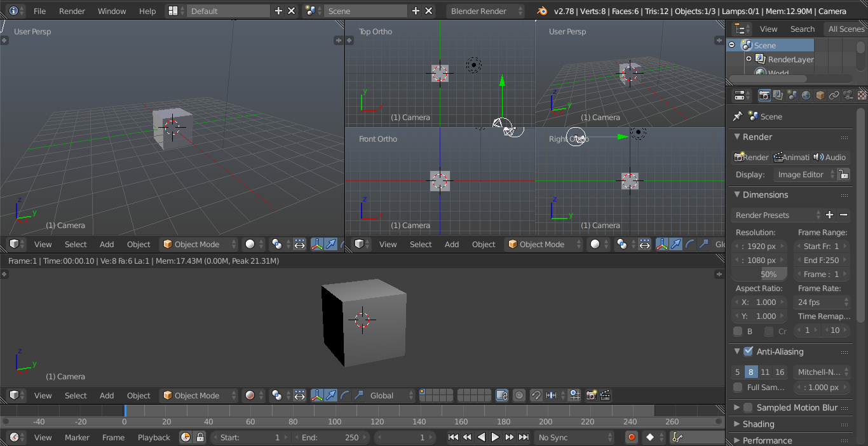Click the Outliner editor type icon
868x446 pixels.
coord(740,29)
